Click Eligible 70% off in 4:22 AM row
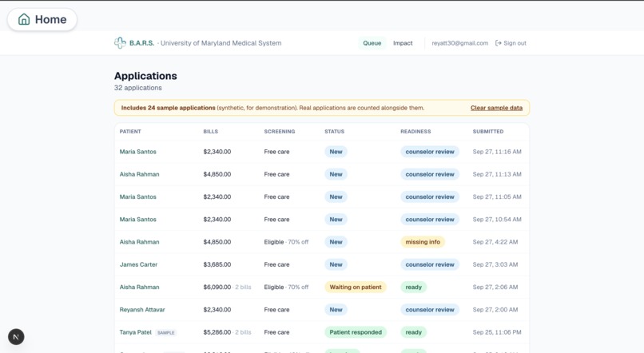644x353 pixels. (x=286, y=242)
